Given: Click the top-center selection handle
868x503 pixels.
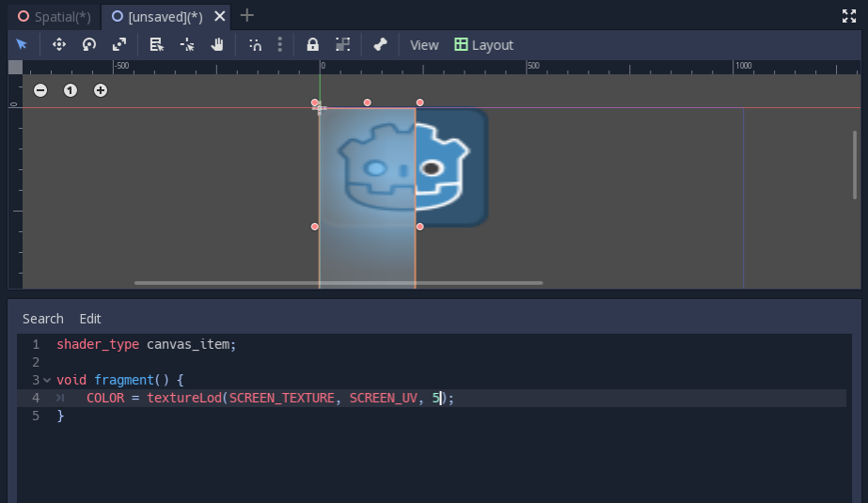Looking at the screenshot, I should tap(367, 102).
